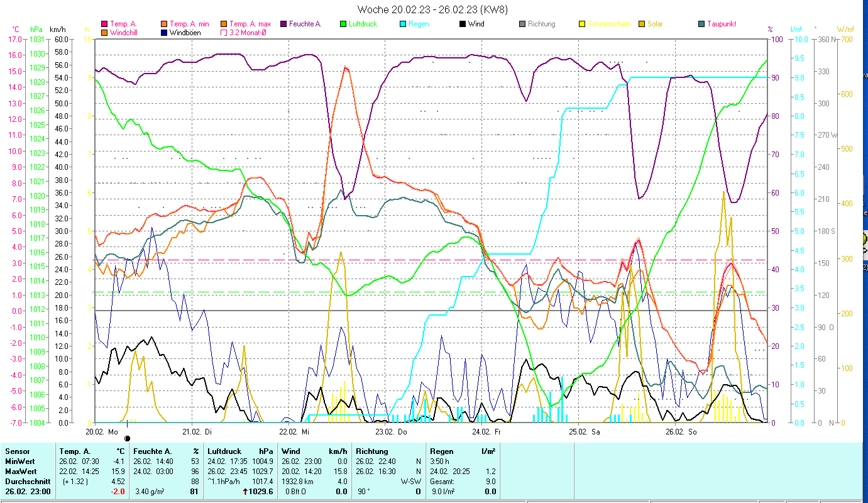Click the 'Taupunkt' legend label

click(x=722, y=24)
